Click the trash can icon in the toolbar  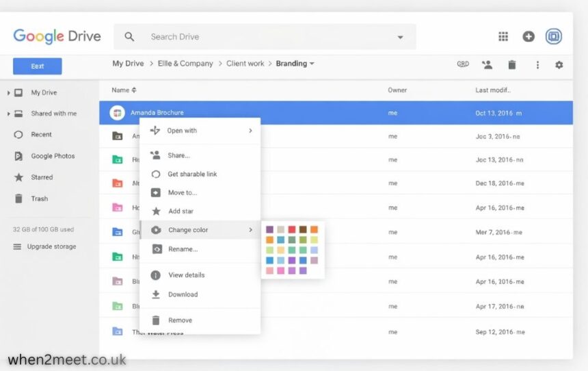[512, 64]
